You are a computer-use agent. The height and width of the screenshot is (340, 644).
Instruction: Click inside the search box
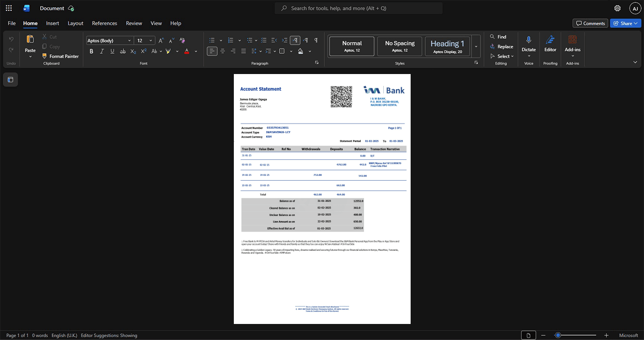[359, 8]
